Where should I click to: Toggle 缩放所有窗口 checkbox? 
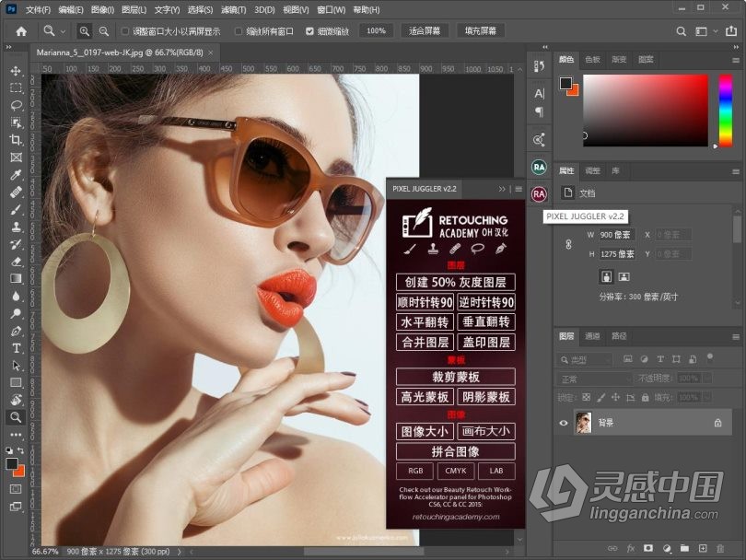pyautogui.click(x=239, y=31)
